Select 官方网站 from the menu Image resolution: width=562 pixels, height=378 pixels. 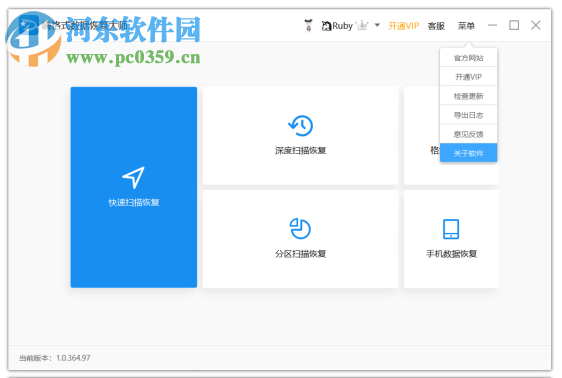click(x=468, y=58)
